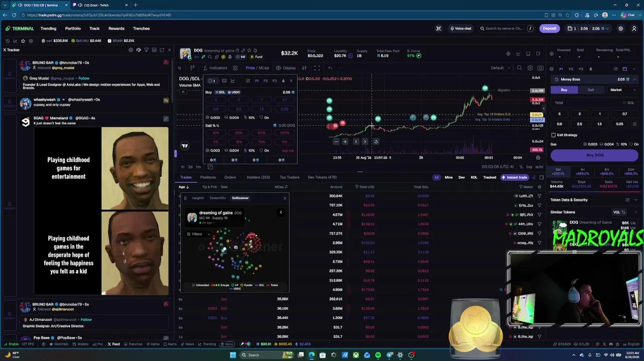Collapse the Volume SMA indicator legend
Screen dimensions: 644x361
click(183, 91)
